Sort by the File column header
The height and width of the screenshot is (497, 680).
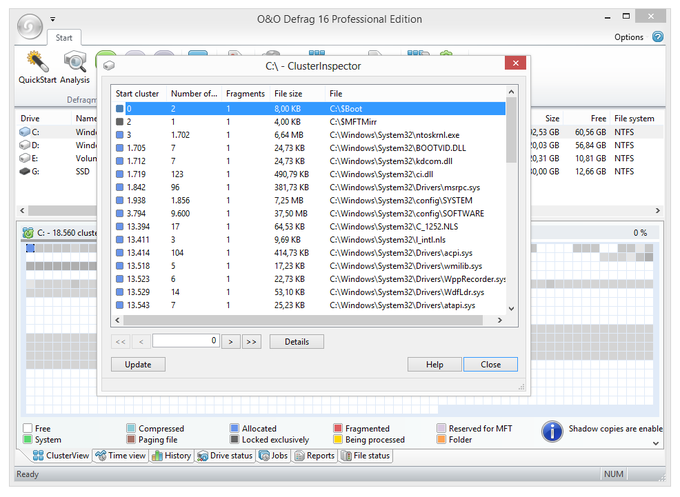click(415, 93)
